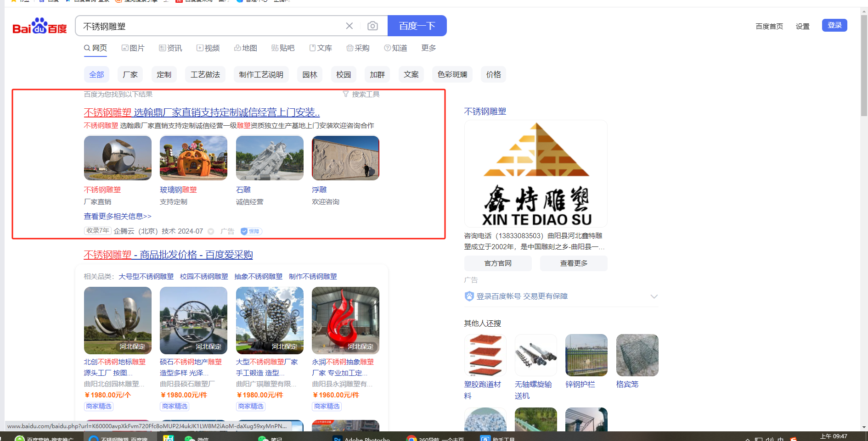Image resolution: width=868 pixels, height=441 pixels.
Task: Open the 设置 menu
Action: tap(803, 26)
